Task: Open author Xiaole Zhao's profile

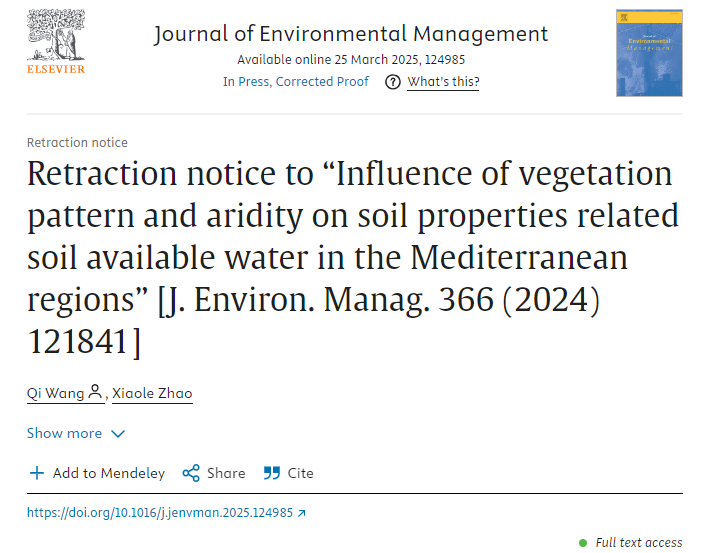Action: (152, 393)
